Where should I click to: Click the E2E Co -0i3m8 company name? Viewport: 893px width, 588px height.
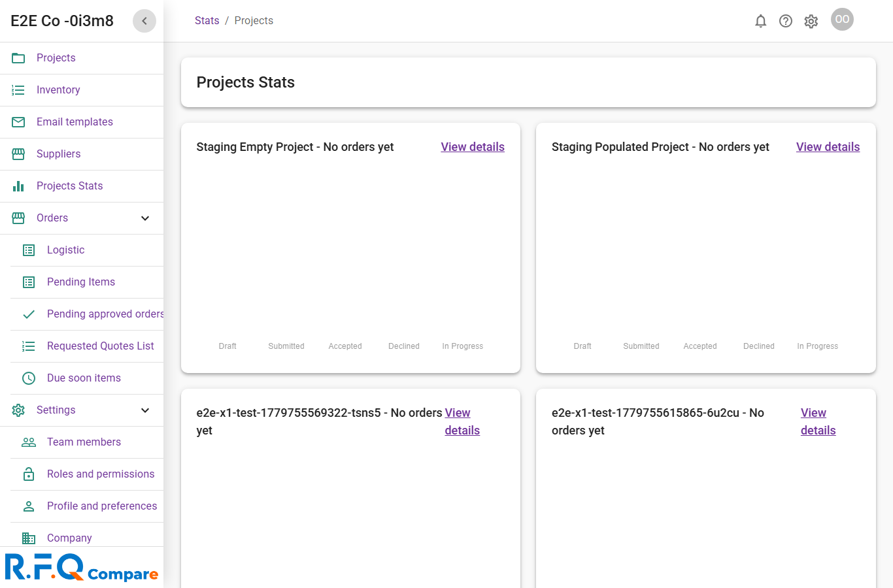tap(62, 21)
